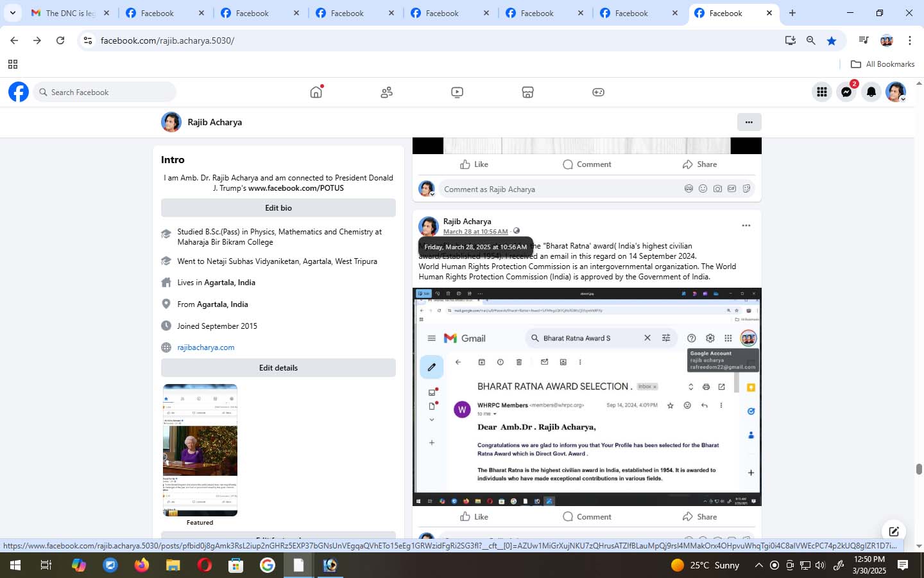Click the address bar URL
The height and width of the screenshot is (578, 924).
[x=167, y=40]
